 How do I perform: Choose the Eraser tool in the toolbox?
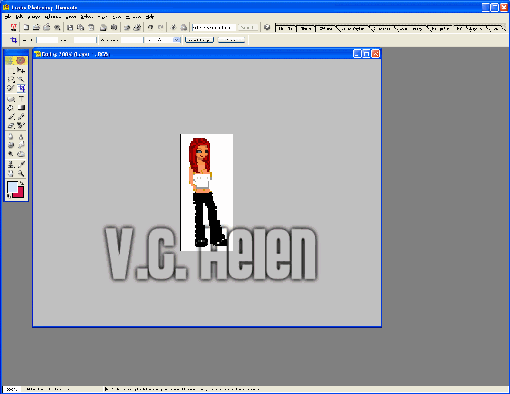[x=11, y=126]
